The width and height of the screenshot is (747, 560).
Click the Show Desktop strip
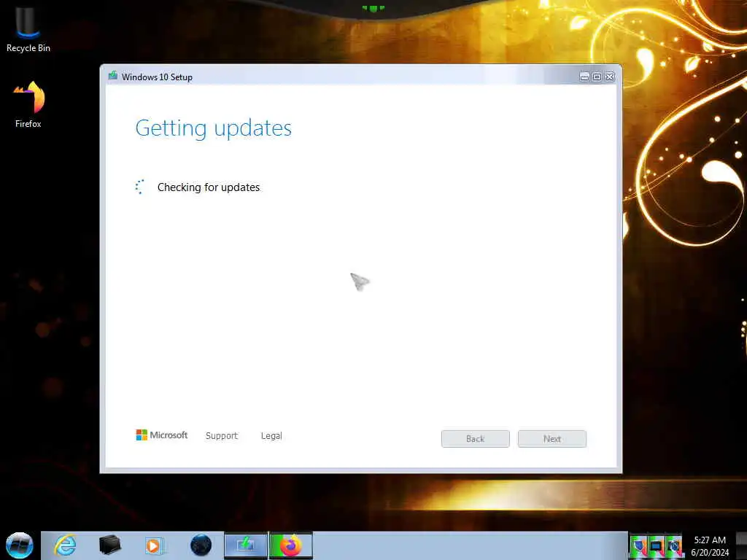[x=741, y=545]
